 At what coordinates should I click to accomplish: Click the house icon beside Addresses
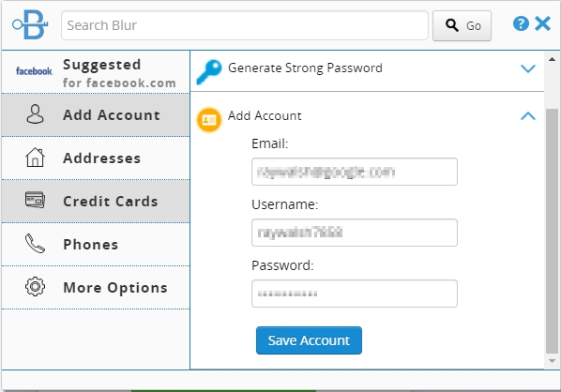coord(35,158)
